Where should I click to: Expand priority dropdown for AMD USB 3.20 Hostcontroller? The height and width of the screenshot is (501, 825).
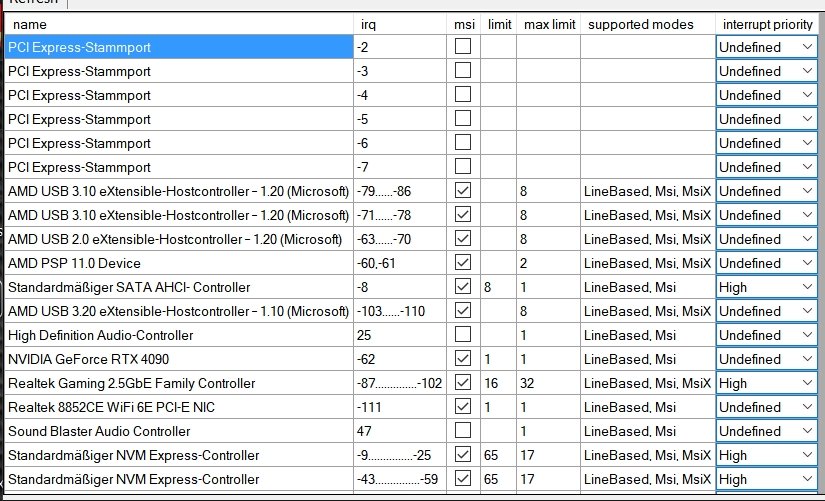767,311
